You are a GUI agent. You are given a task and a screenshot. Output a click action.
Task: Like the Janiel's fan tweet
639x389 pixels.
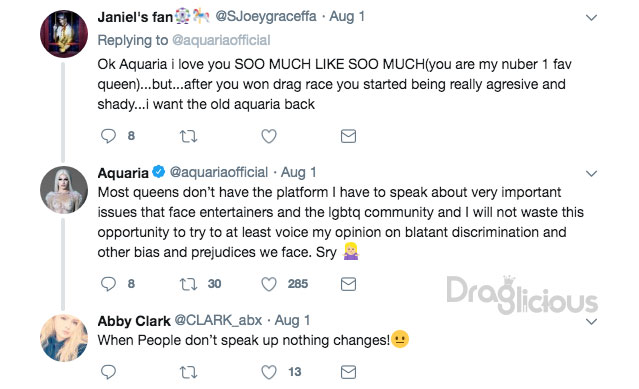point(269,136)
